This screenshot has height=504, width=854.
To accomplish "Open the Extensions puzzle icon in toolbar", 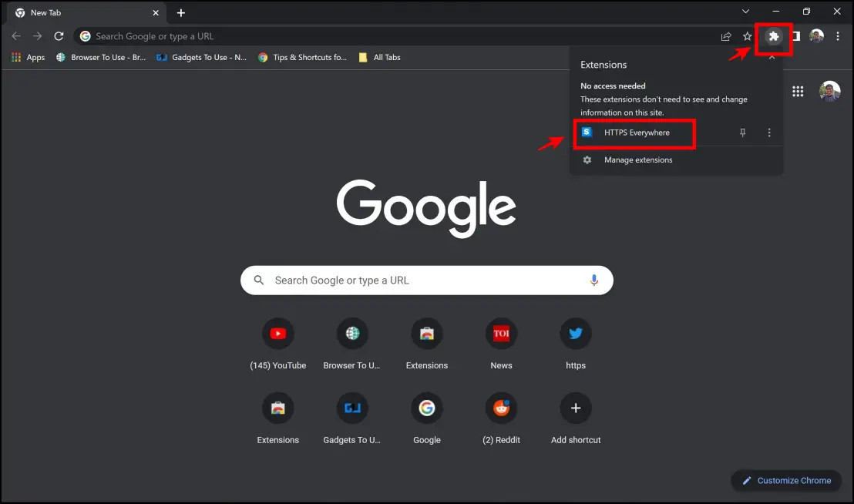I will point(773,36).
